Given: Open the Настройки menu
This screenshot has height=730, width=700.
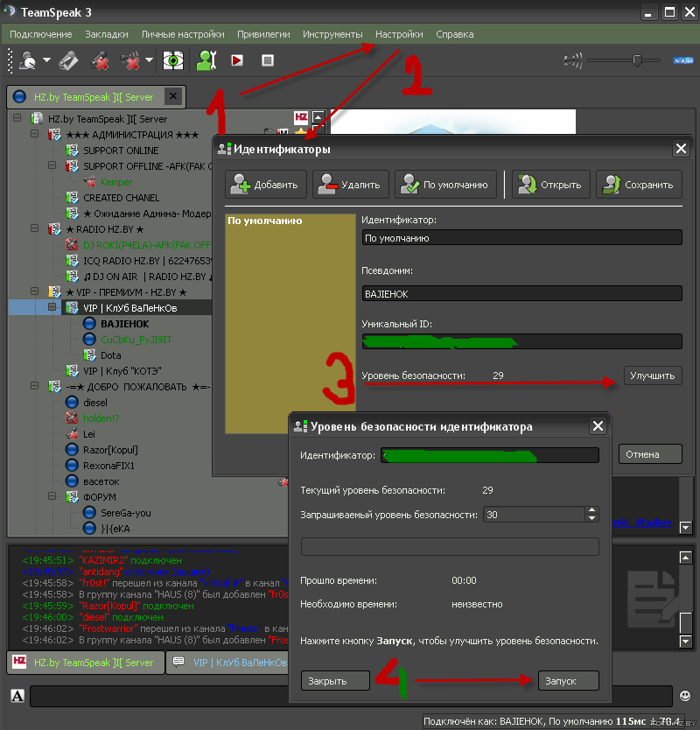Looking at the screenshot, I should click(399, 34).
